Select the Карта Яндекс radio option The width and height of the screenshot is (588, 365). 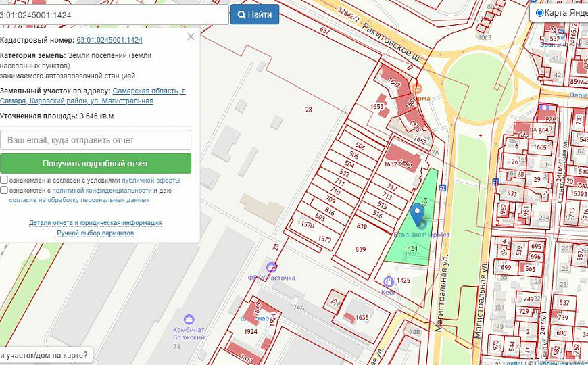click(x=539, y=13)
